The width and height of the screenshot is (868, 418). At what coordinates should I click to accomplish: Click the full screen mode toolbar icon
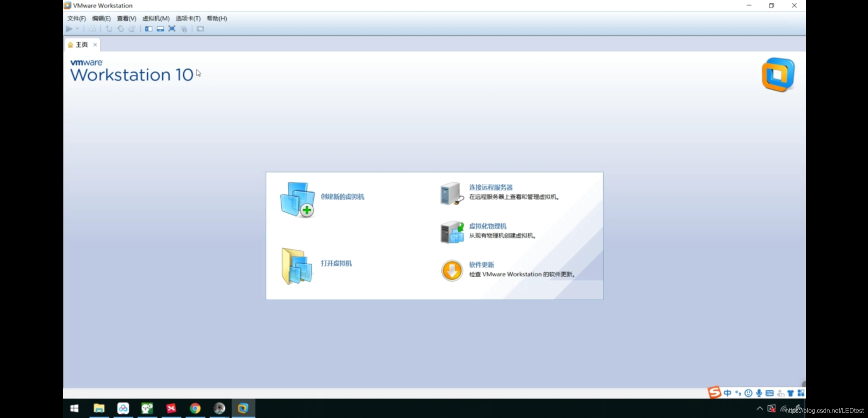pyautogui.click(x=172, y=29)
